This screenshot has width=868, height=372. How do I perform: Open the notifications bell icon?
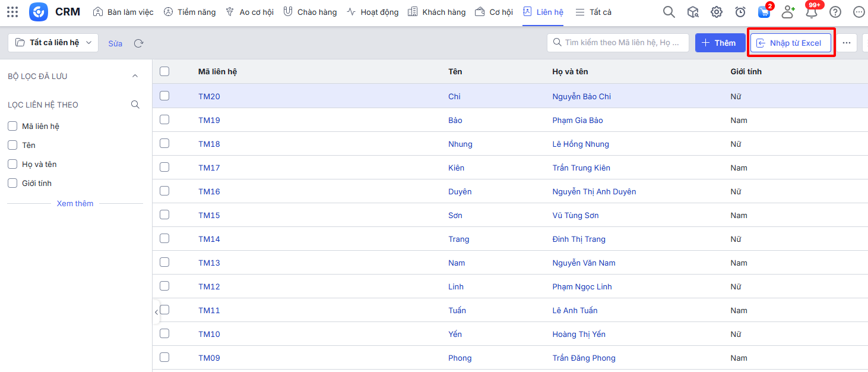click(812, 12)
